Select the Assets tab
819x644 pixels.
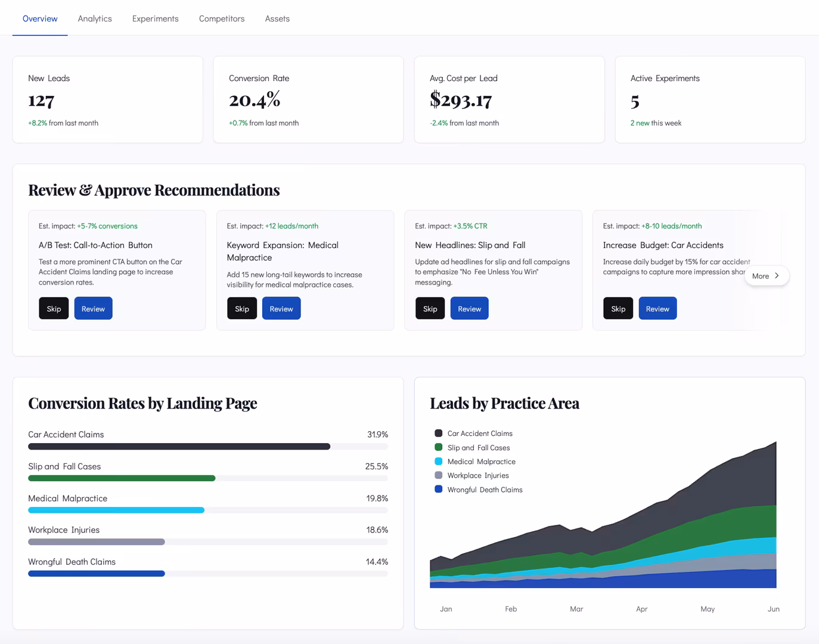277,18
